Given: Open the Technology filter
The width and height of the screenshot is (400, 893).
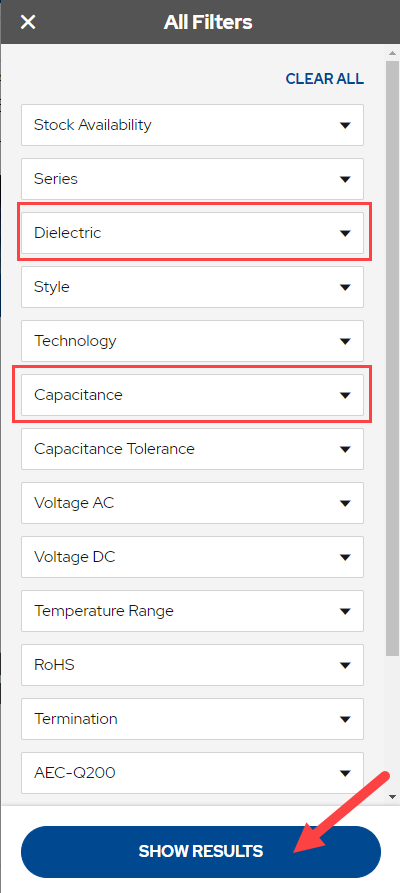Looking at the screenshot, I should 193,341.
